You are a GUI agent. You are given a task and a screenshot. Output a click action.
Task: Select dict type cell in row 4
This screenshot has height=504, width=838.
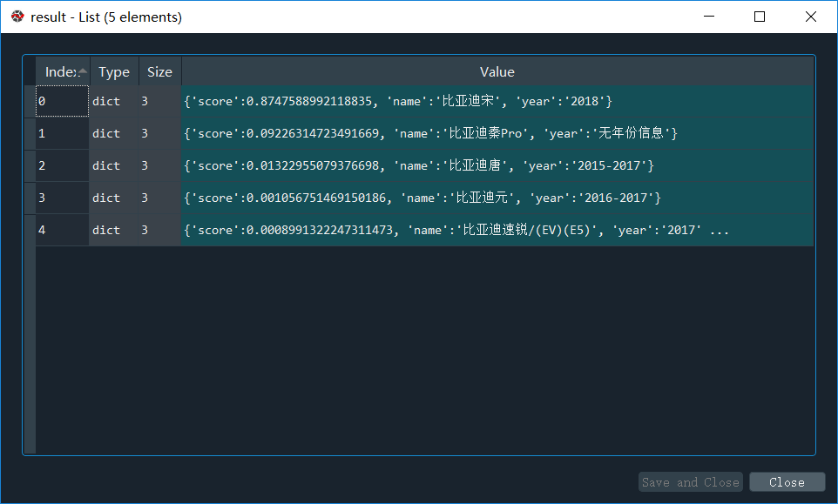click(113, 230)
